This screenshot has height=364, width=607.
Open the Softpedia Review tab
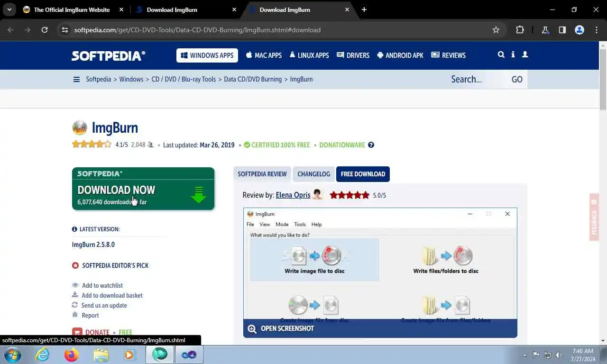[262, 174]
